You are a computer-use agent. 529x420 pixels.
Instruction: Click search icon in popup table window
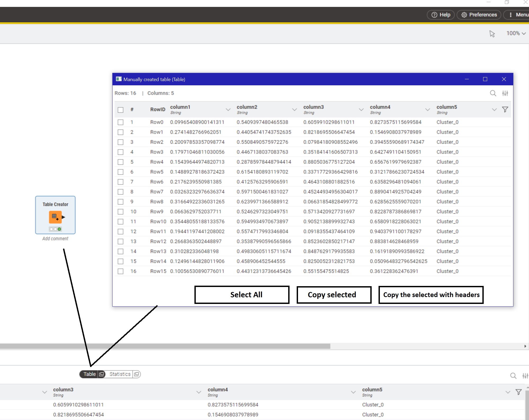pyautogui.click(x=493, y=93)
